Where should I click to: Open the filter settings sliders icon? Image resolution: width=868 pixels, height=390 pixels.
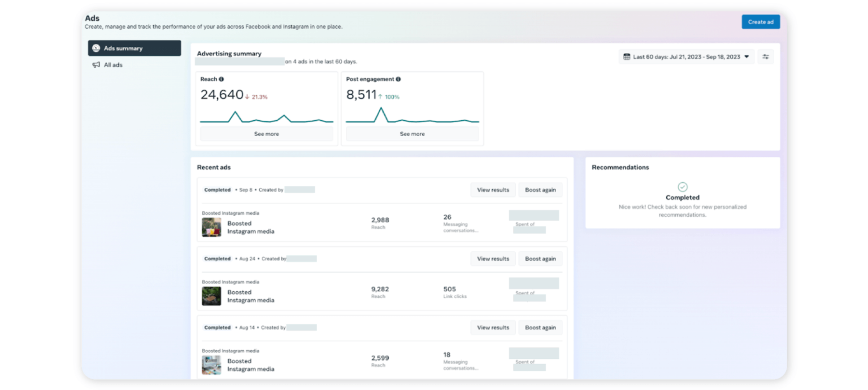coord(766,57)
